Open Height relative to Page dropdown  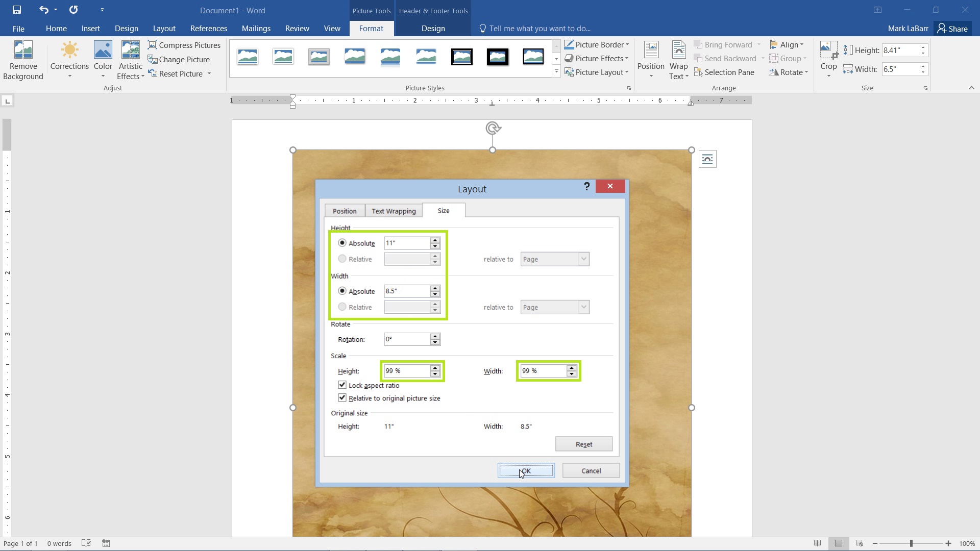(555, 259)
